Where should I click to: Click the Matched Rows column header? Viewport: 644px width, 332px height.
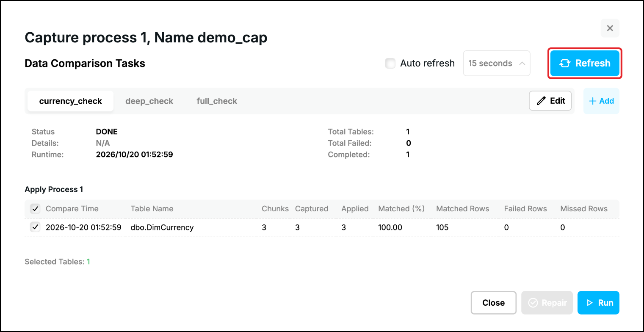coord(463,209)
